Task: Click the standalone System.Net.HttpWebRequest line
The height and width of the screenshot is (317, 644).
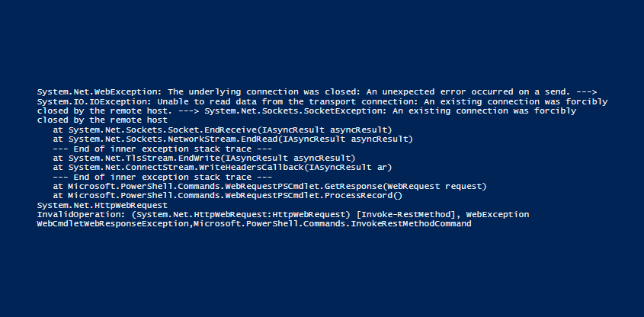Action: [x=102, y=205]
